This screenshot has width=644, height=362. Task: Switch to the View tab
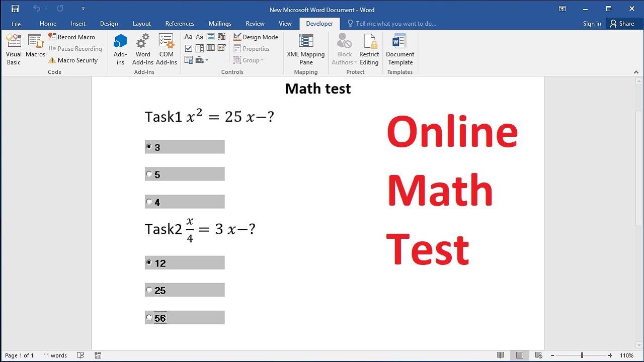click(285, 24)
